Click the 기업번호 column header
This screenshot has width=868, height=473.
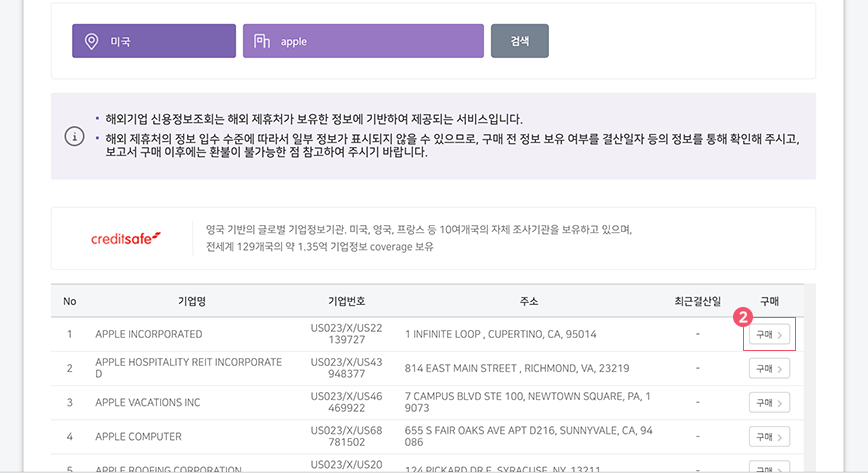347,301
